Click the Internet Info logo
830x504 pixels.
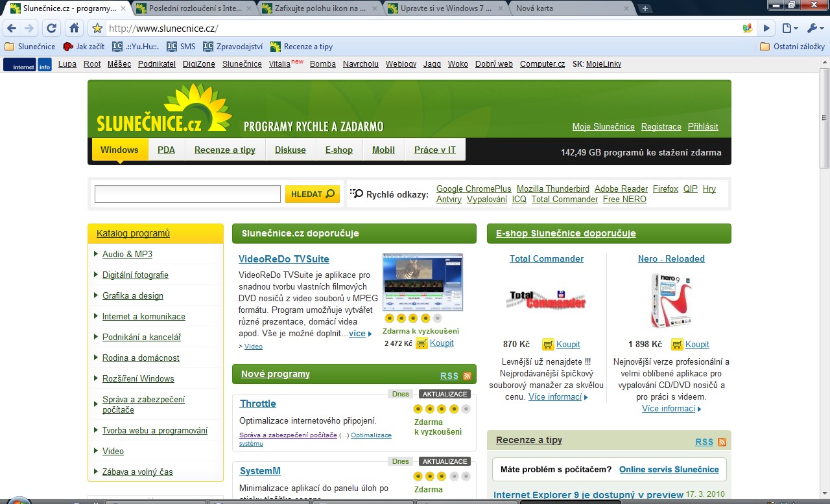(x=27, y=65)
